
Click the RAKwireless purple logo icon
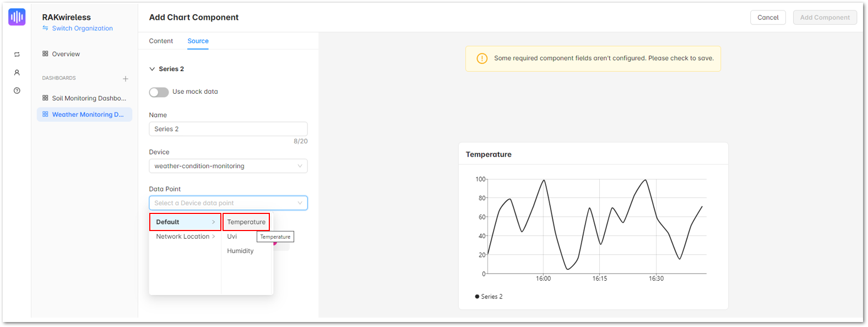point(17,17)
